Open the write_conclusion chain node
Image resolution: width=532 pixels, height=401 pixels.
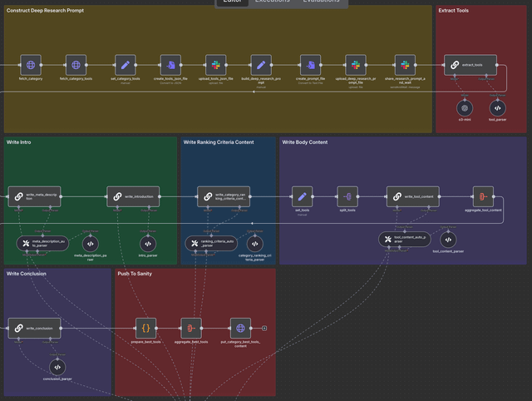(x=35, y=328)
